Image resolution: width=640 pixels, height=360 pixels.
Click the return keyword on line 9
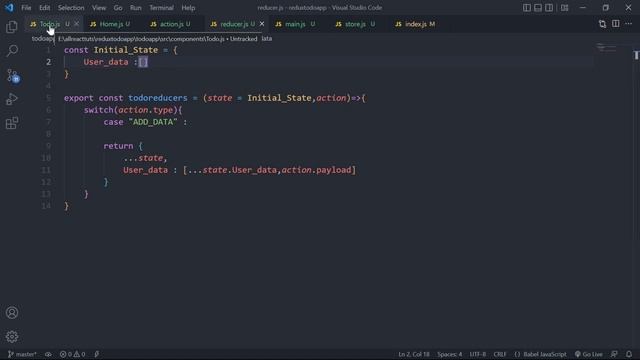tap(118, 146)
